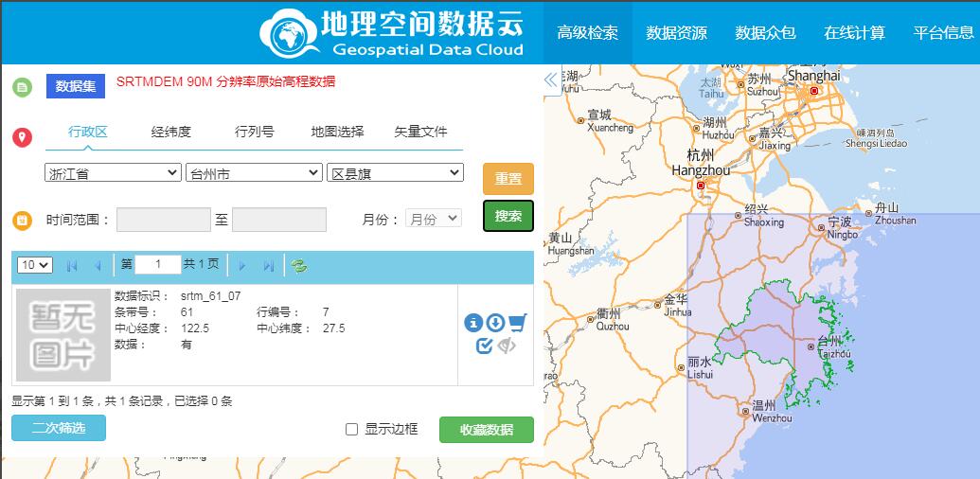Open the 台州市 city dropdown
980x479 pixels.
tap(254, 173)
